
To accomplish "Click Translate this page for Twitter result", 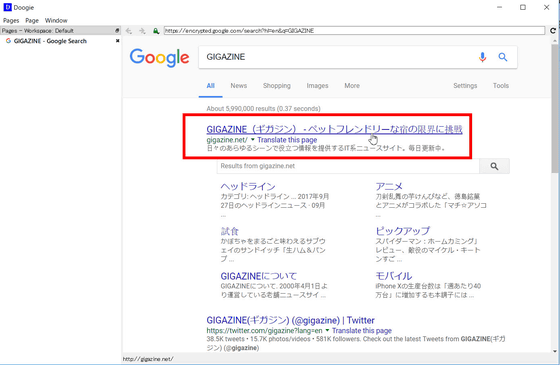I will click(362, 331).
